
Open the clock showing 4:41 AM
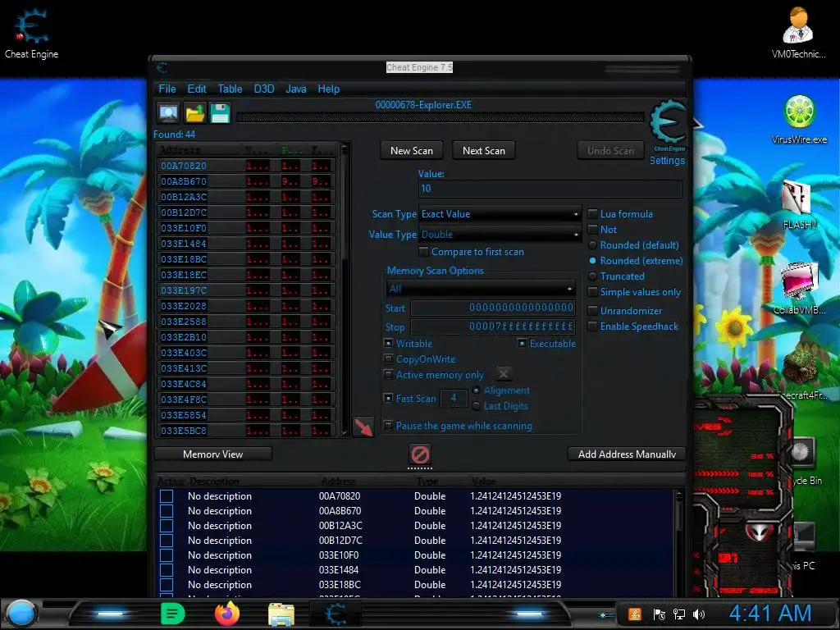(769, 614)
